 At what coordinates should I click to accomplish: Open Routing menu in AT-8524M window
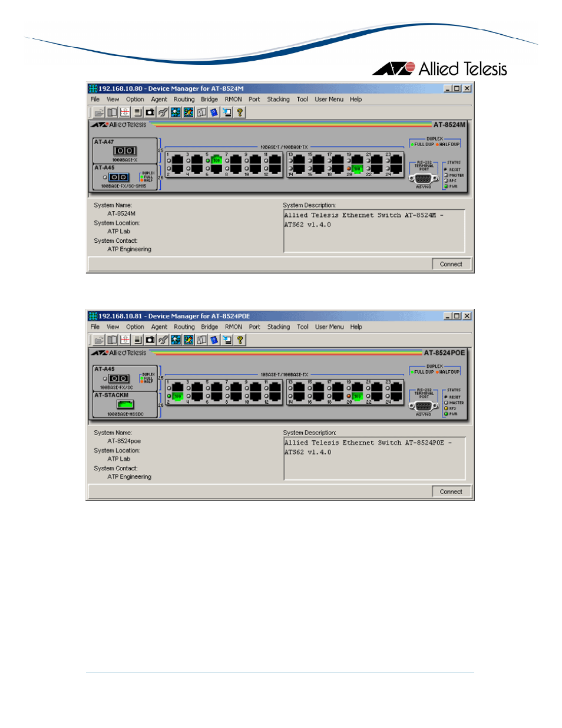(x=184, y=100)
